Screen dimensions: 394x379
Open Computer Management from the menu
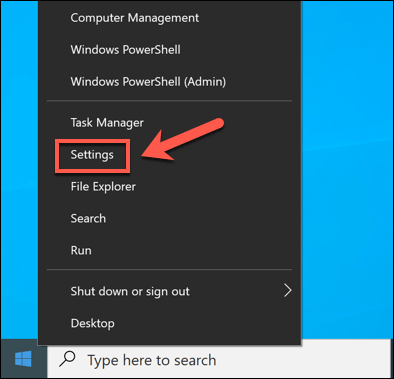pos(169,18)
